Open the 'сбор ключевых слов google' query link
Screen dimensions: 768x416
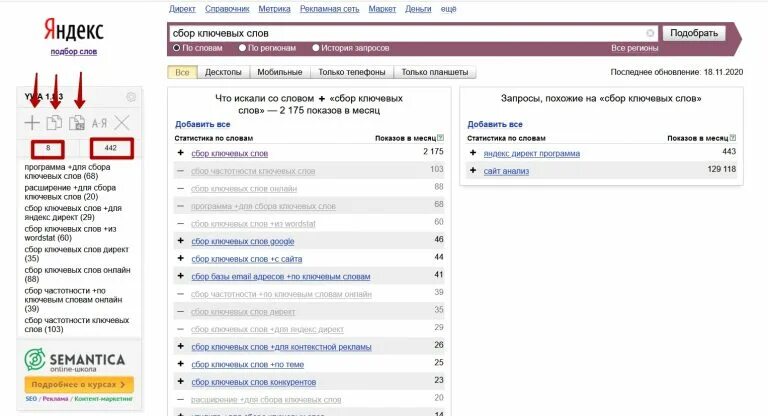click(x=243, y=241)
